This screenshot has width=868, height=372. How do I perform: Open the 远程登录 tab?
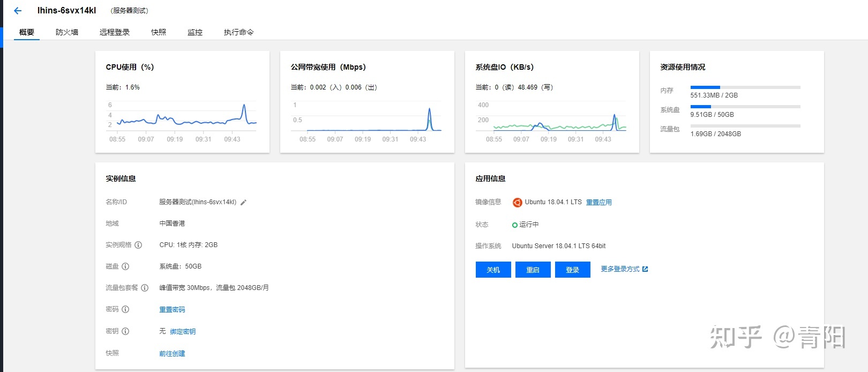point(115,32)
